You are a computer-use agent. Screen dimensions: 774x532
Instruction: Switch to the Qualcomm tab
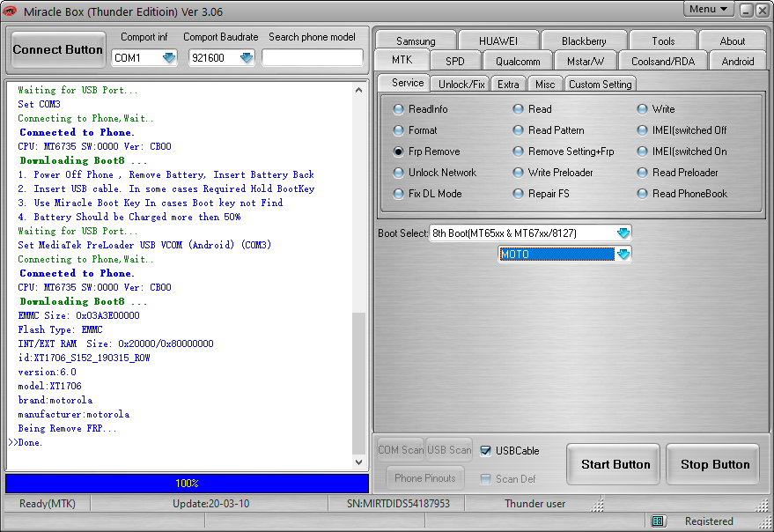pyautogui.click(x=518, y=62)
